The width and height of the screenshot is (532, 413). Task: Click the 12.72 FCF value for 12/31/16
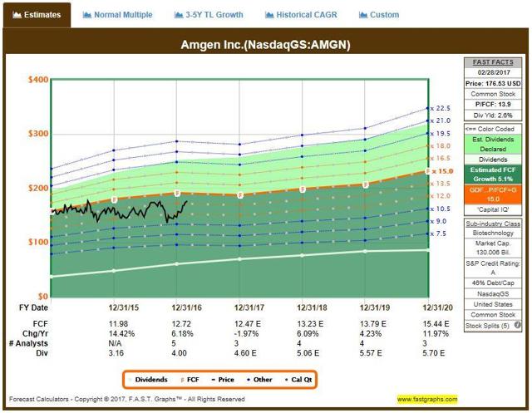coord(181,324)
